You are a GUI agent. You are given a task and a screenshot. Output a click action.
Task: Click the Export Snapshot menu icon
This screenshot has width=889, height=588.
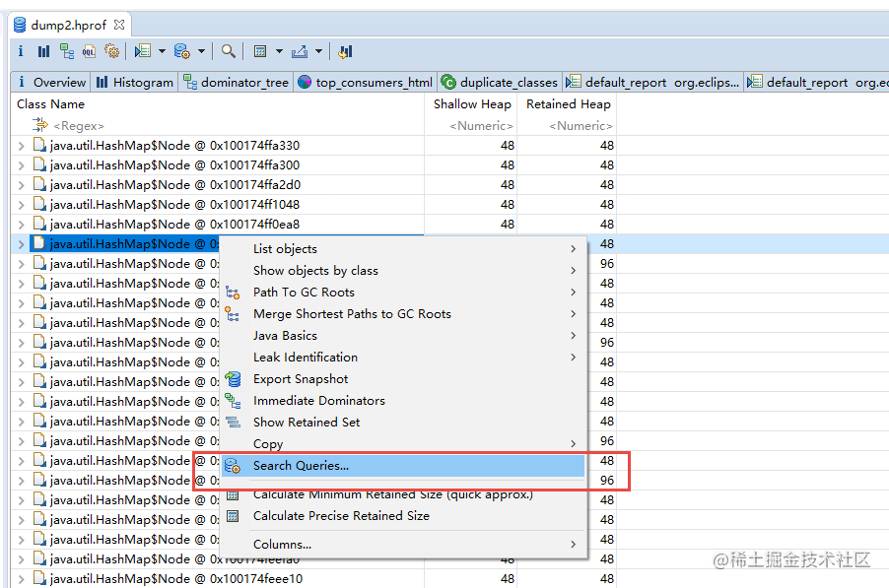coord(233,379)
